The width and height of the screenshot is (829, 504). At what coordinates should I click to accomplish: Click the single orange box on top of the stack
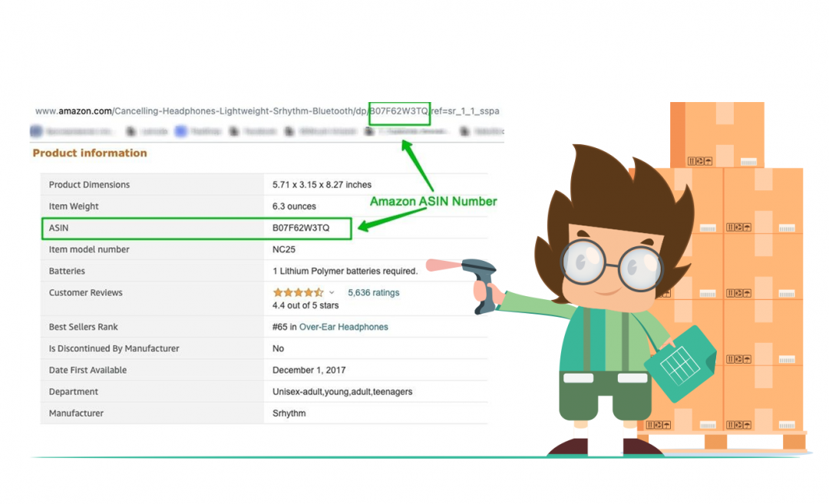coord(716,135)
